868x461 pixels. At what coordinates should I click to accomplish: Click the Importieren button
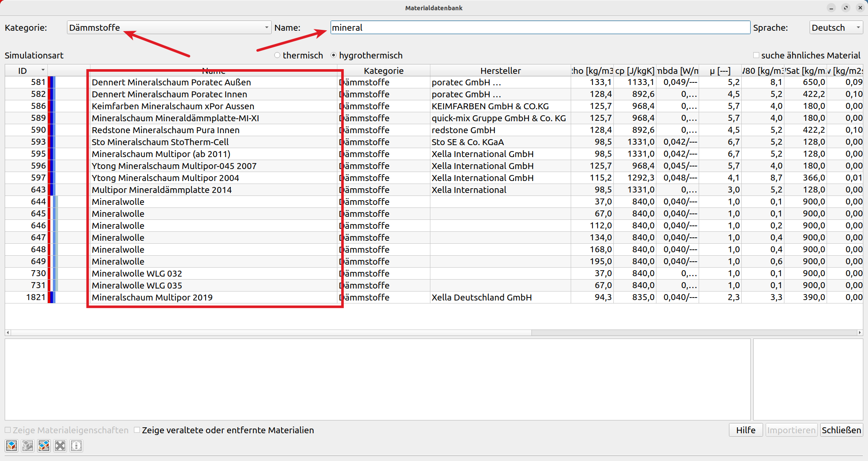[791, 430]
